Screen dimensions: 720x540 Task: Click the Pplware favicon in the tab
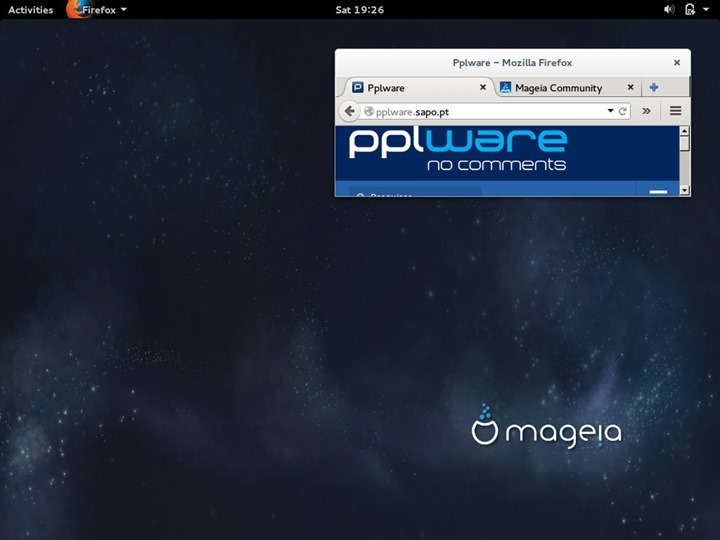pos(358,87)
